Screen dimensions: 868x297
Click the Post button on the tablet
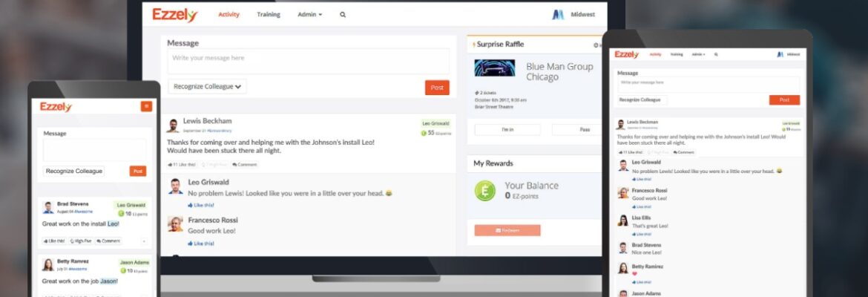[x=784, y=99]
